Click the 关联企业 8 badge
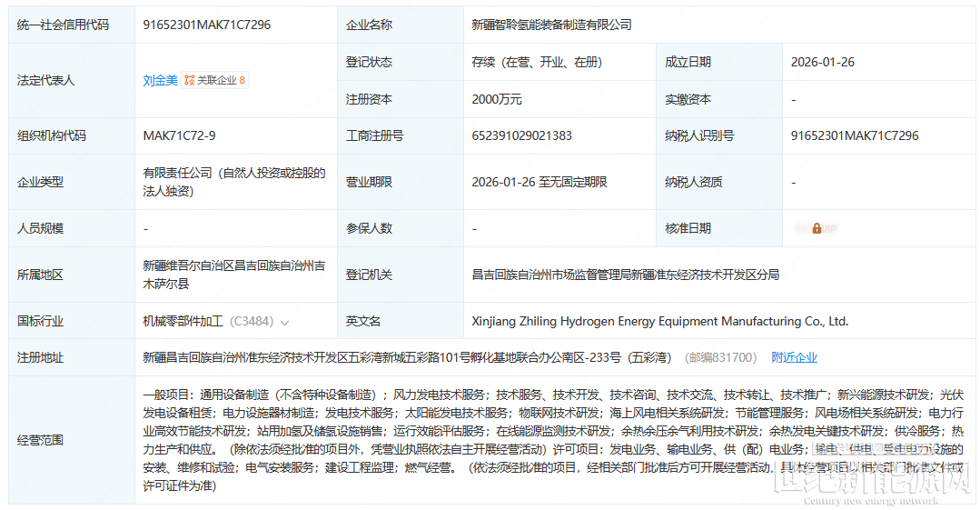The image size is (980, 510). point(215,80)
